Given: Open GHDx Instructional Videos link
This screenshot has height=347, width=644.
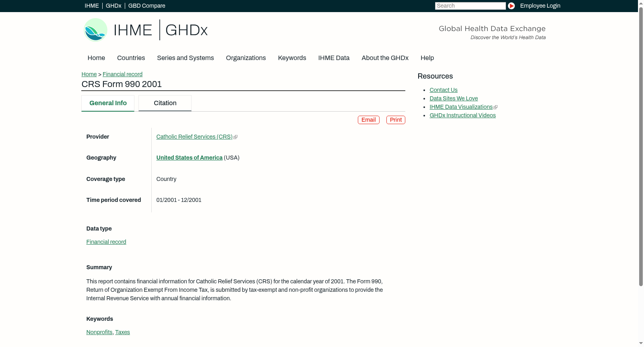Looking at the screenshot, I should (x=462, y=116).
